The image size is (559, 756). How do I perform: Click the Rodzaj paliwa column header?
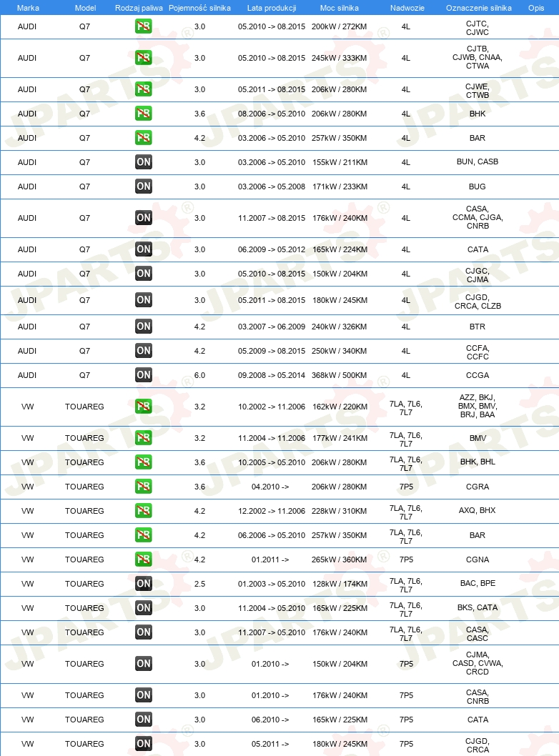coord(139,8)
